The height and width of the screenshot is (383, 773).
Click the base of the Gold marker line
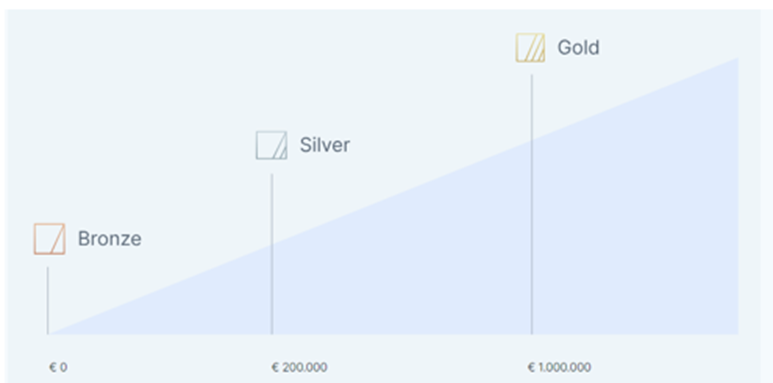[x=531, y=334]
